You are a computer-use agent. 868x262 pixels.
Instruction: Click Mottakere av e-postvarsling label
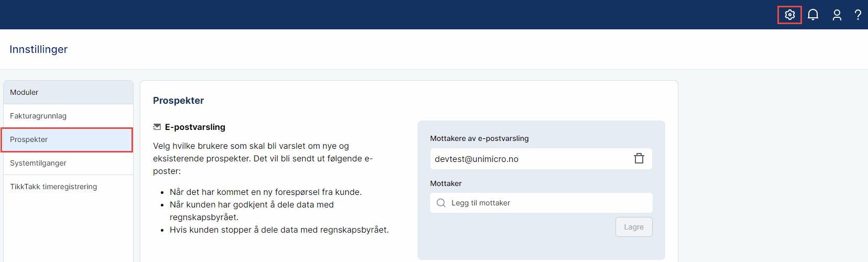[x=479, y=138]
